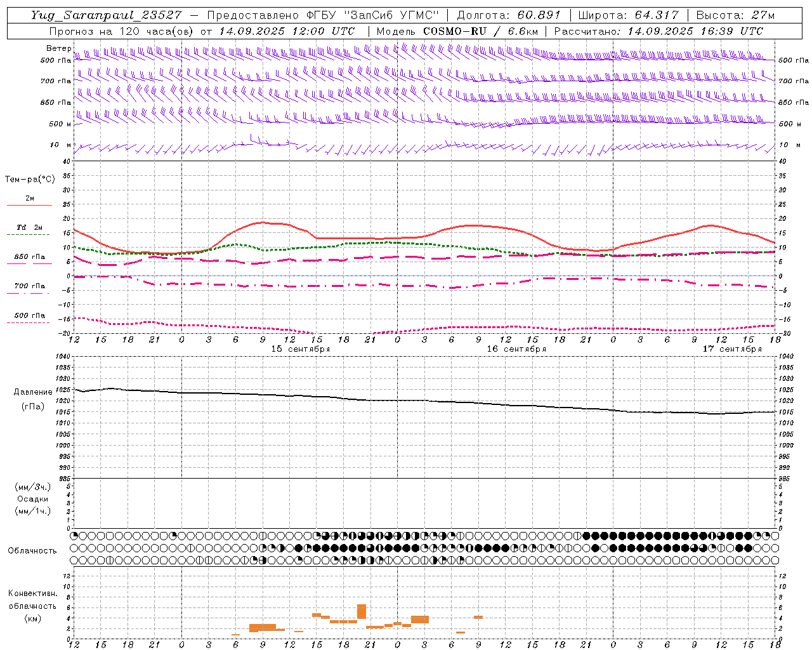Click the 850 гПа temperature legend entry
This screenshot has width=812, height=650.
pos(30,257)
